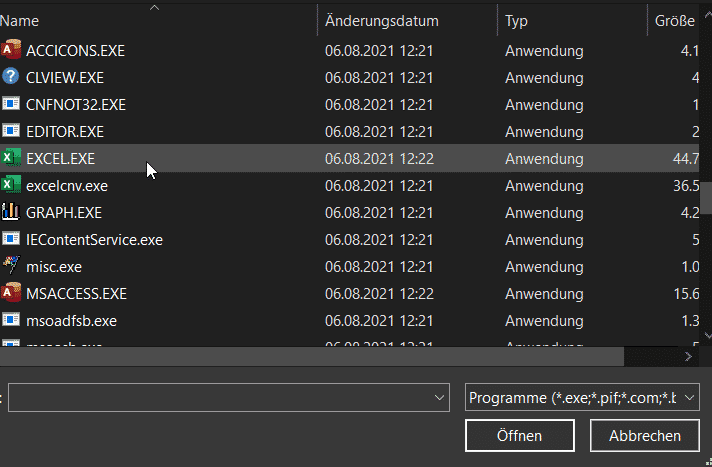Click the 06.08.2021 12:22 date of MSACCESS.EXE
This screenshot has width=712, height=467.
click(x=379, y=294)
